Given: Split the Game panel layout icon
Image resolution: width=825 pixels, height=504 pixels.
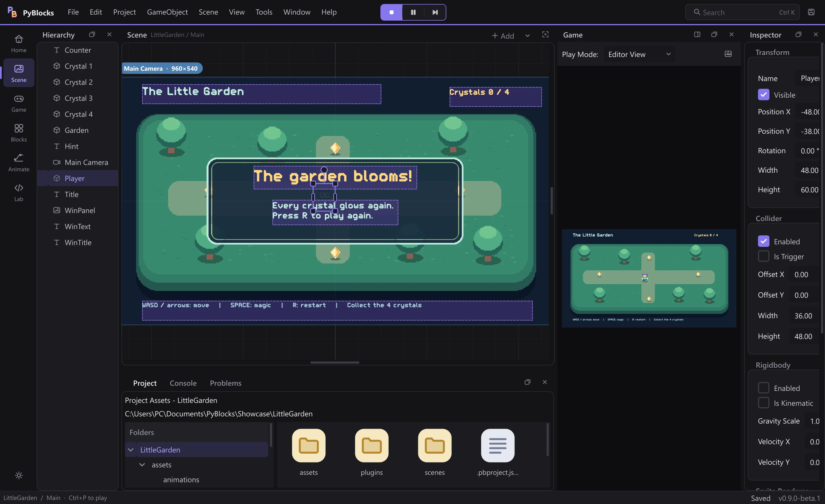Looking at the screenshot, I should [697, 34].
